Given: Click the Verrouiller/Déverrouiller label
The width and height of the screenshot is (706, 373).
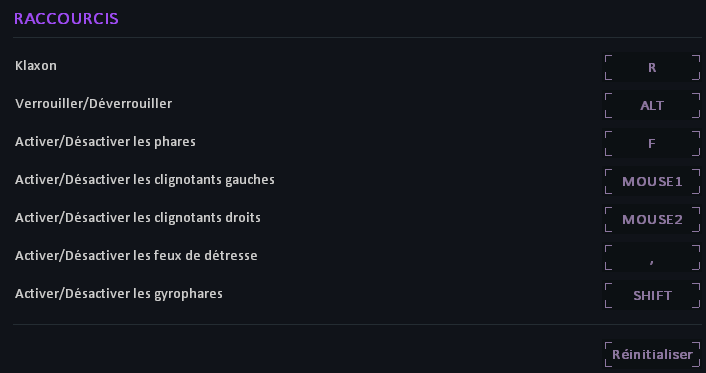Looking at the screenshot, I should tap(93, 104).
